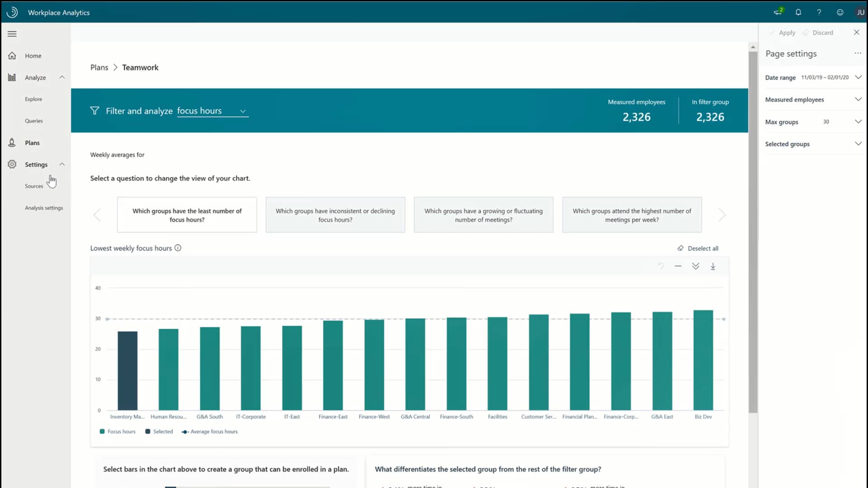Image resolution: width=868 pixels, height=488 pixels.
Task: Download the chart data
Action: [713, 266]
